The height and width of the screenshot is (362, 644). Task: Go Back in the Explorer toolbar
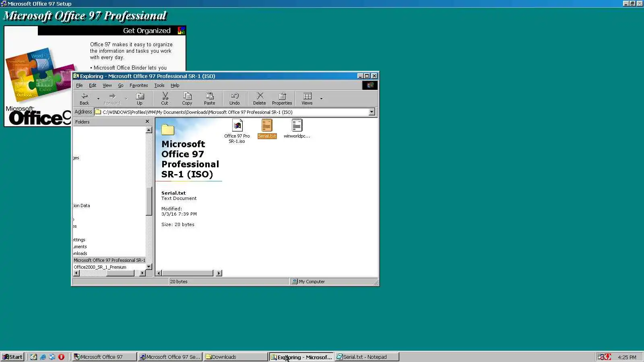pos(84,99)
